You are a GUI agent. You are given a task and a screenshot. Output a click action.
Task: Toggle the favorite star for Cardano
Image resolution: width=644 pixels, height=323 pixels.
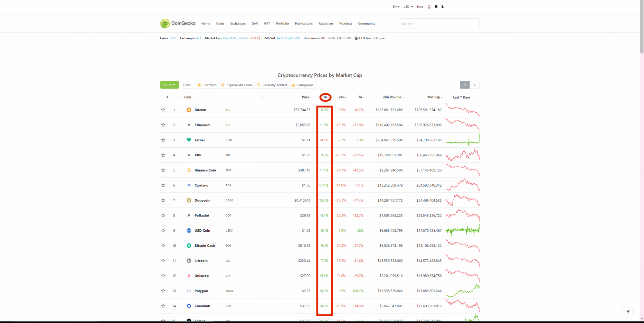pos(163,185)
